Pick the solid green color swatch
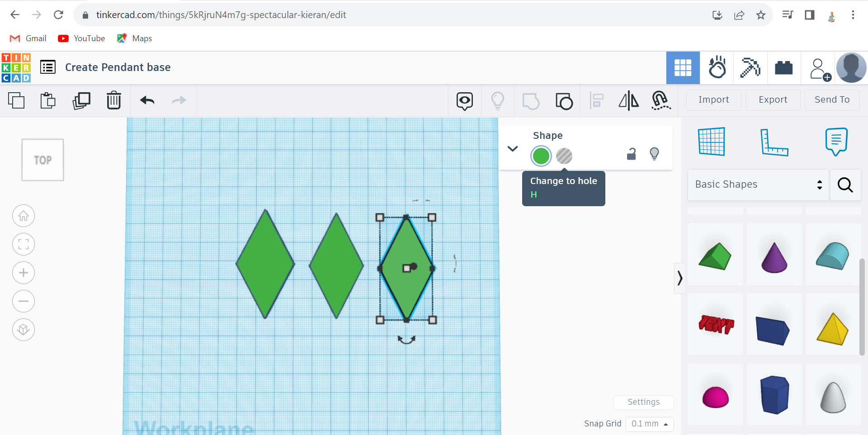The height and width of the screenshot is (435, 868). click(541, 156)
